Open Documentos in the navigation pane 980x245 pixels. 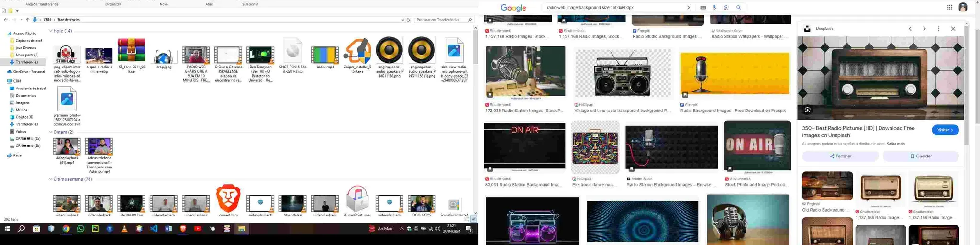(x=26, y=96)
